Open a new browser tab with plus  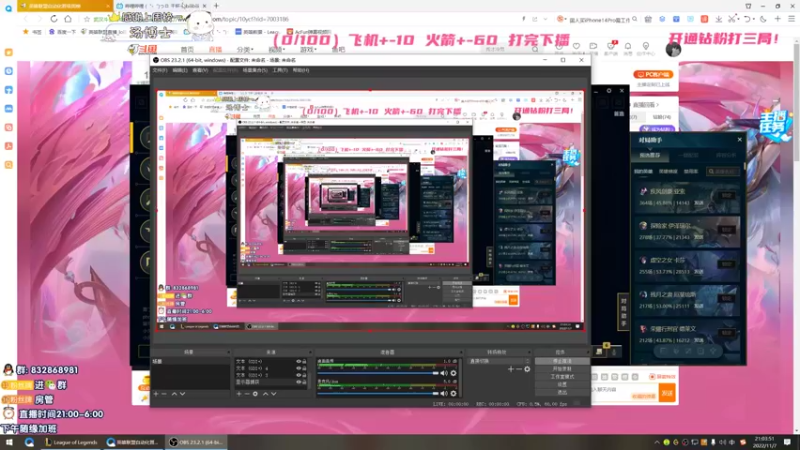216,6
